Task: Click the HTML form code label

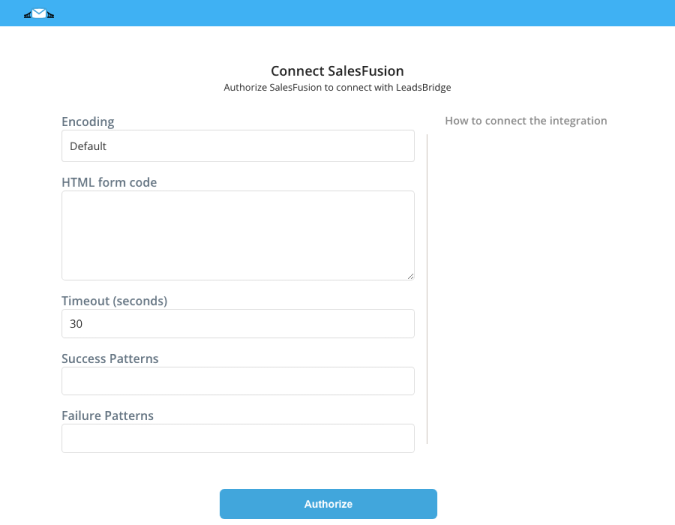Action: coord(109,182)
